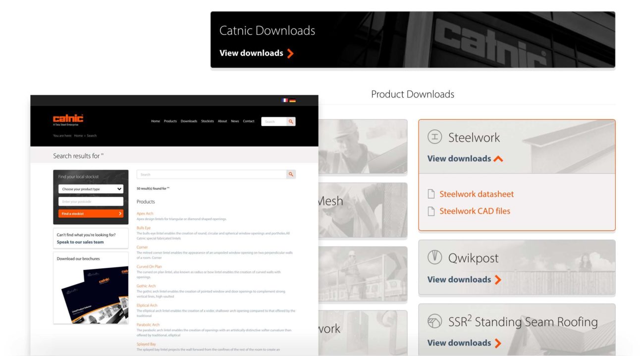644x356 pixels.
Task: Open Steelwork datasheet link
Action: point(477,194)
